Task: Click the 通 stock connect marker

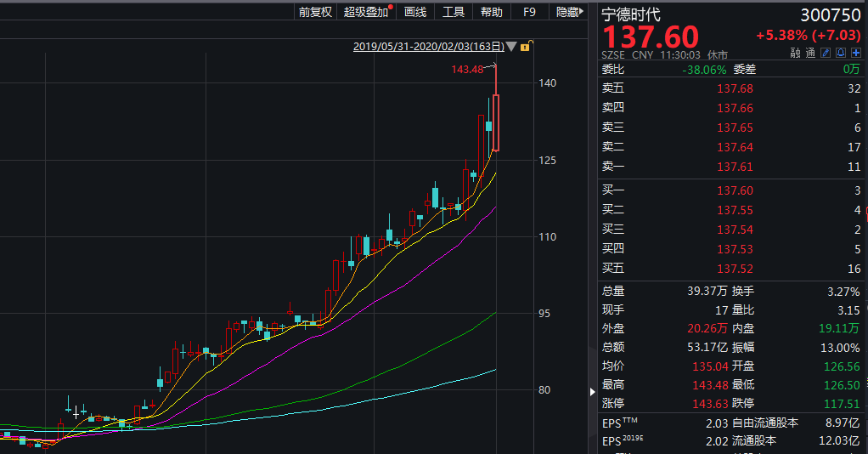Action: 810,54
